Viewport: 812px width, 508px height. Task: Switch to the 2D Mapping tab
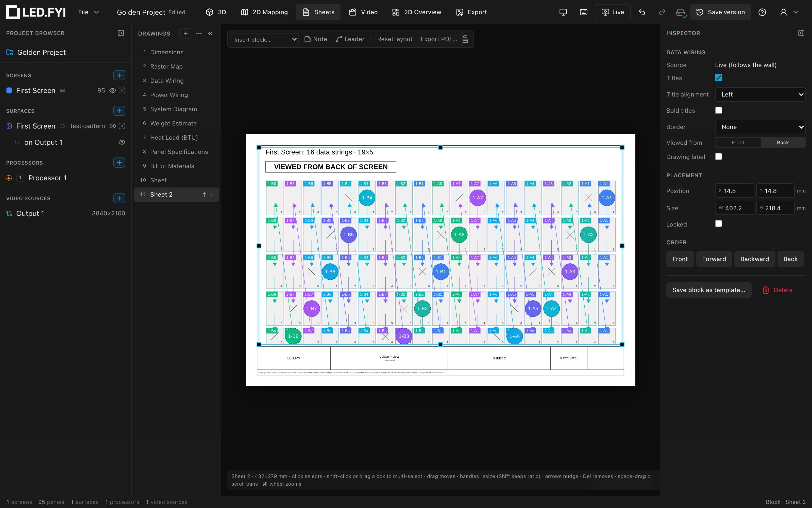click(x=264, y=12)
